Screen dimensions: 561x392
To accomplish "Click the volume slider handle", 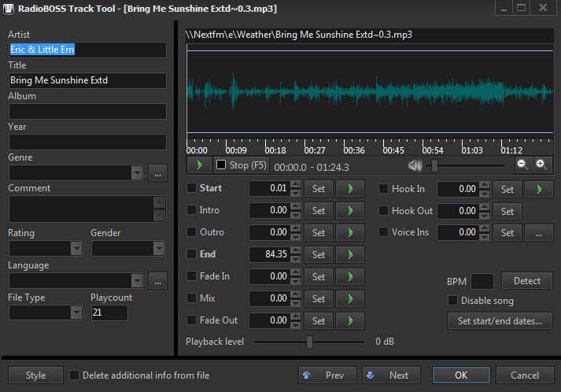I will [x=434, y=165].
